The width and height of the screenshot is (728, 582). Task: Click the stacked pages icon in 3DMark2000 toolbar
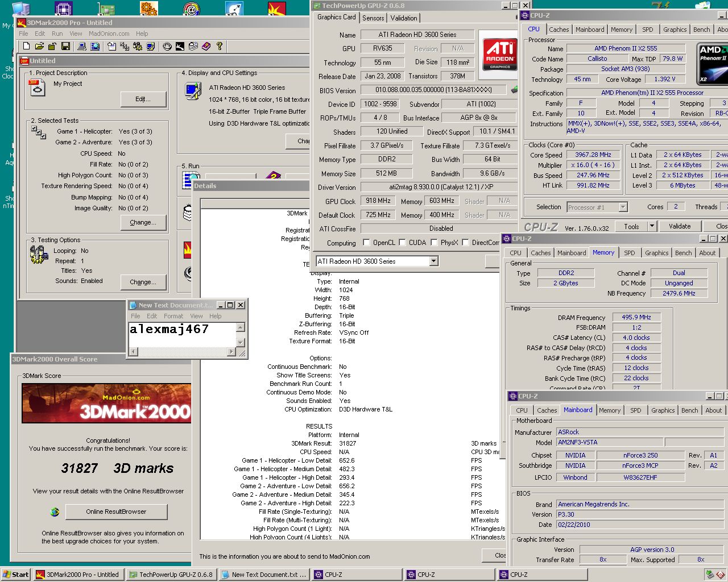193,46
